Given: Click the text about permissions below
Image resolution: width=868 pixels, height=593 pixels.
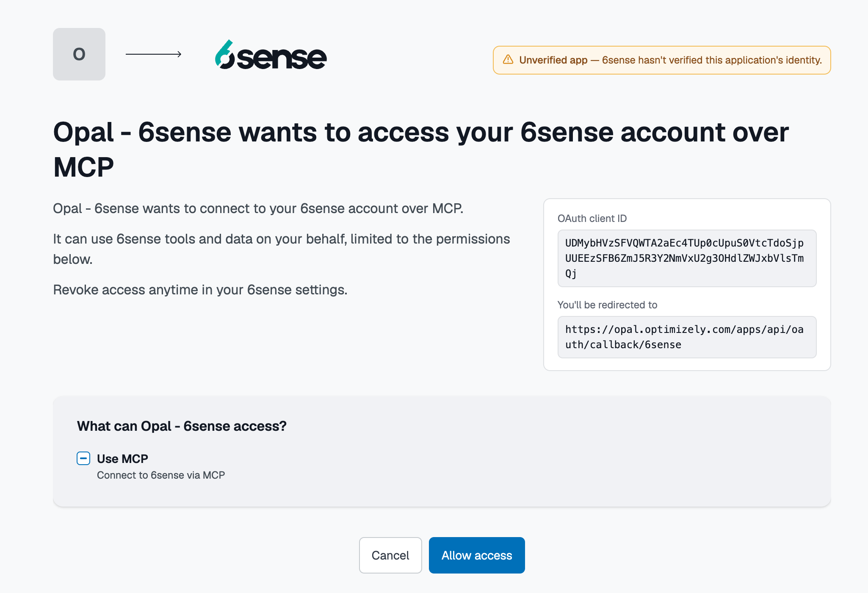Looking at the screenshot, I should coord(282,249).
